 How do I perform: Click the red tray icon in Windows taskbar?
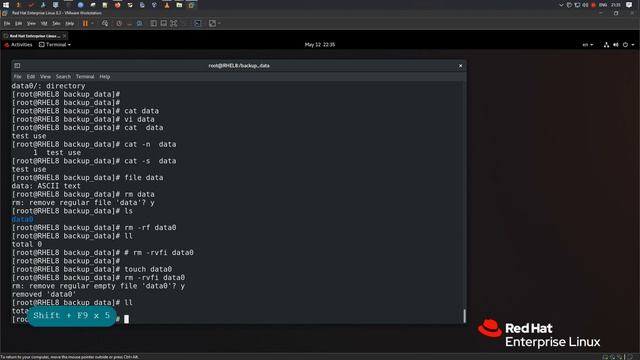[594, 5]
